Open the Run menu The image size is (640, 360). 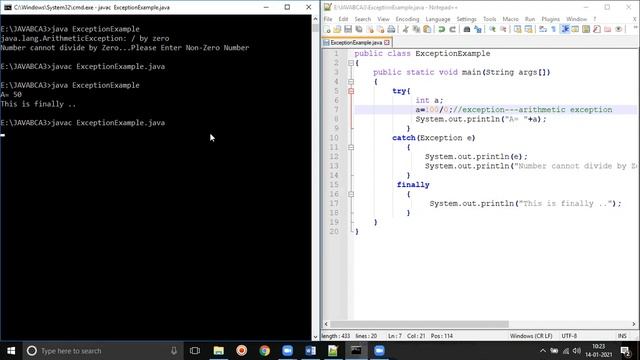(530, 19)
